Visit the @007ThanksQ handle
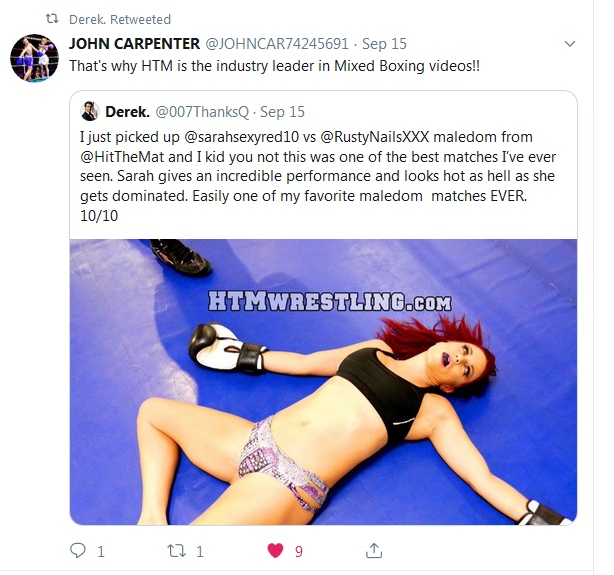Viewport: 614px width, 575px height. click(202, 112)
